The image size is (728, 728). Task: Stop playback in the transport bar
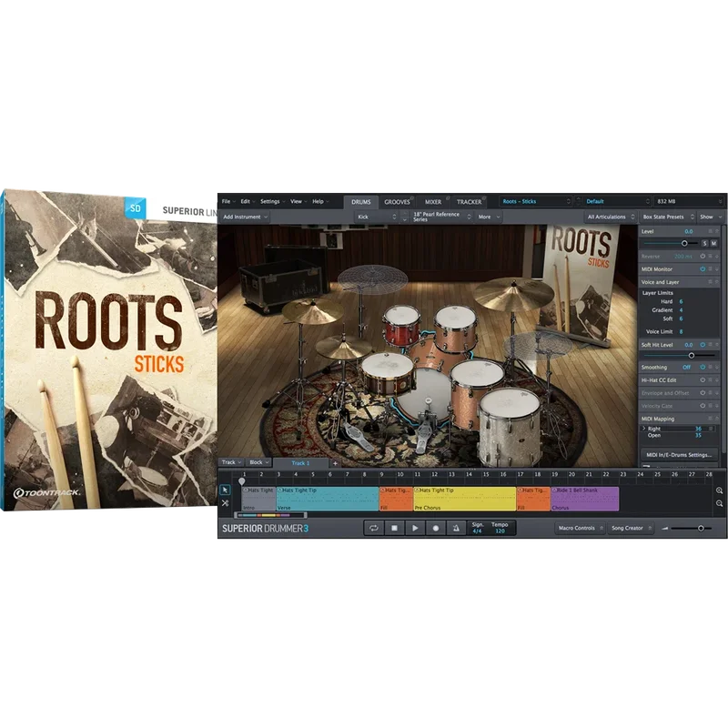pos(394,528)
